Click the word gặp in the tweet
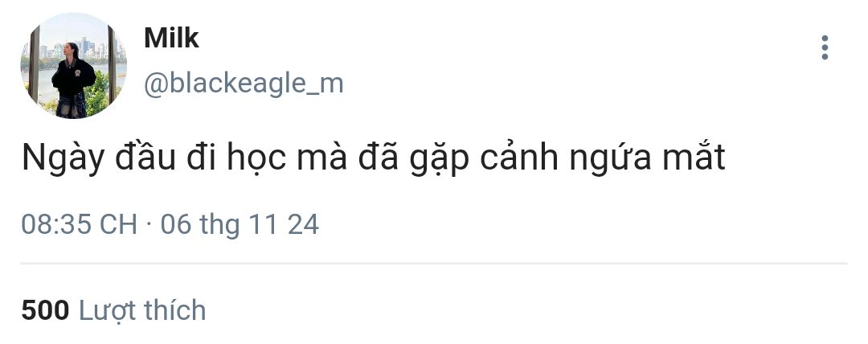Image resolution: width=868 pixels, height=344 pixels. pyautogui.click(x=440, y=161)
